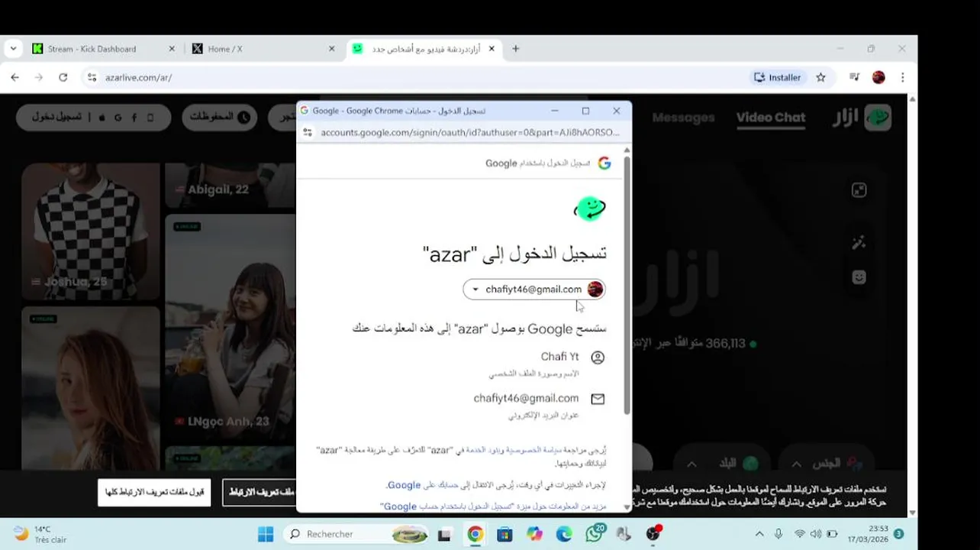Image resolution: width=980 pixels, height=550 pixels.
Task: Open Microsoft Edge taskbar icon
Action: tap(564, 534)
